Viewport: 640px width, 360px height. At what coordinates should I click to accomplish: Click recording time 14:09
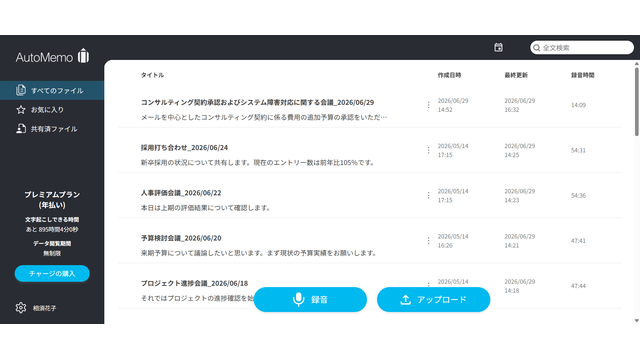point(578,105)
